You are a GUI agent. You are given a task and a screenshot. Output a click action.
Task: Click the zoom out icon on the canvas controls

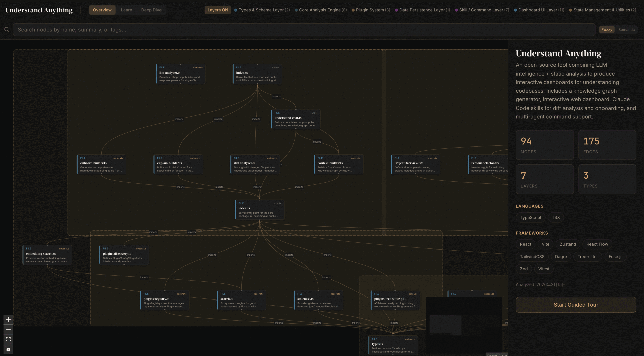click(8, 329)
